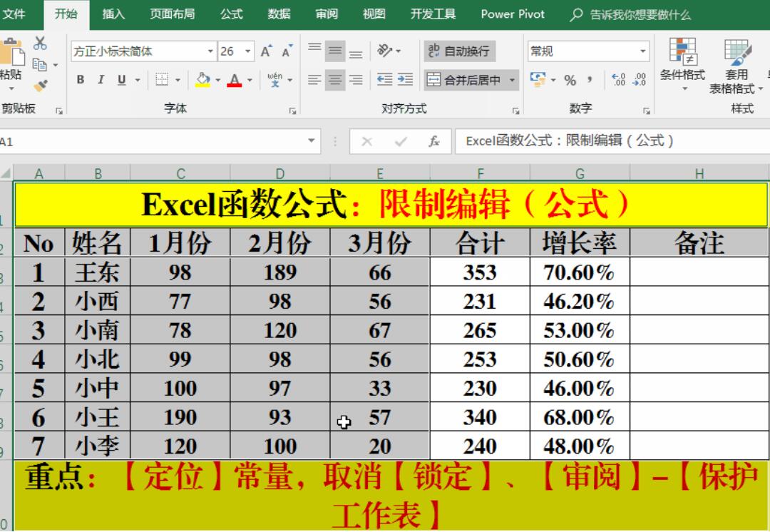This screenshot has height=532, width=770.
Task: Decrease decimal places icon
Action: click(x=640, y=80)
